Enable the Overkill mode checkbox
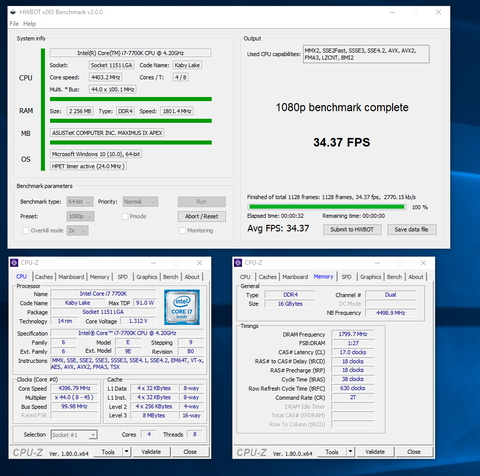Screen dimensions: 480x476 (x=26, y=230)
